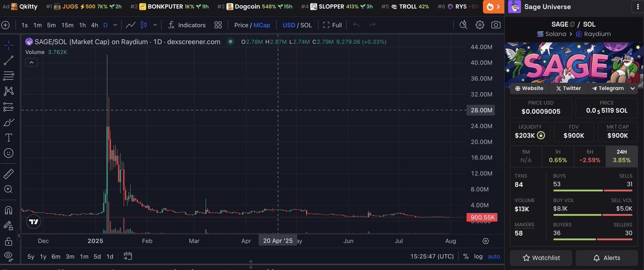The image size is (644, 270).
Task: Select the candlestick chart style icon
Action: tap(143, 25)
